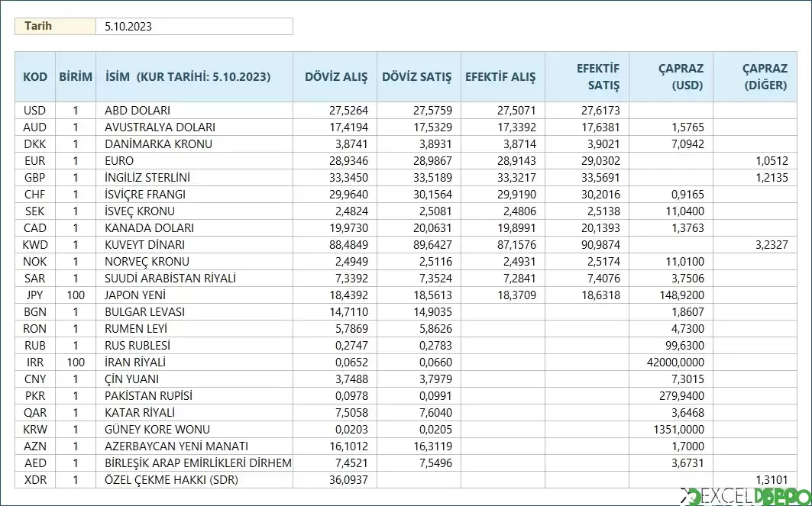
Task: Click USD efektif satış value 27,6173
Action: (587, 110)
